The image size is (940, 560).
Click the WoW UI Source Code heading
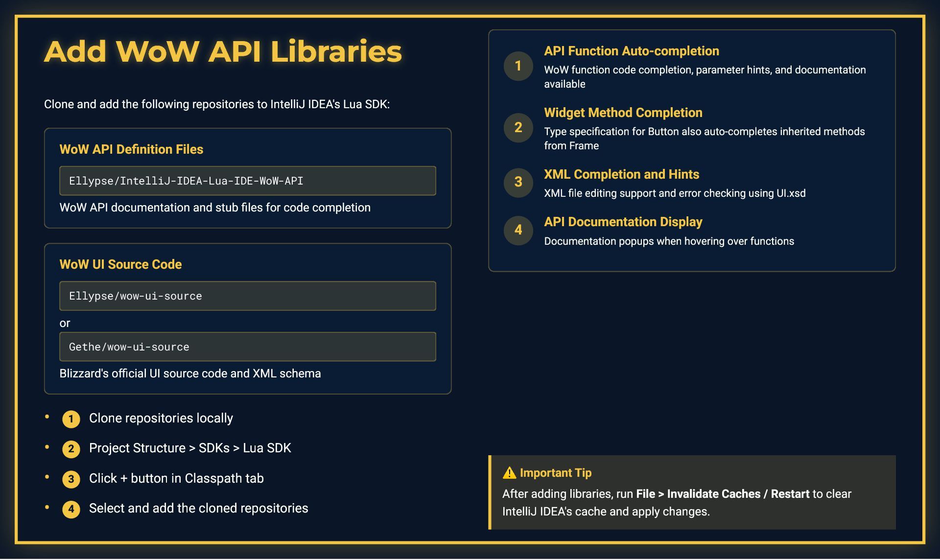120,264
